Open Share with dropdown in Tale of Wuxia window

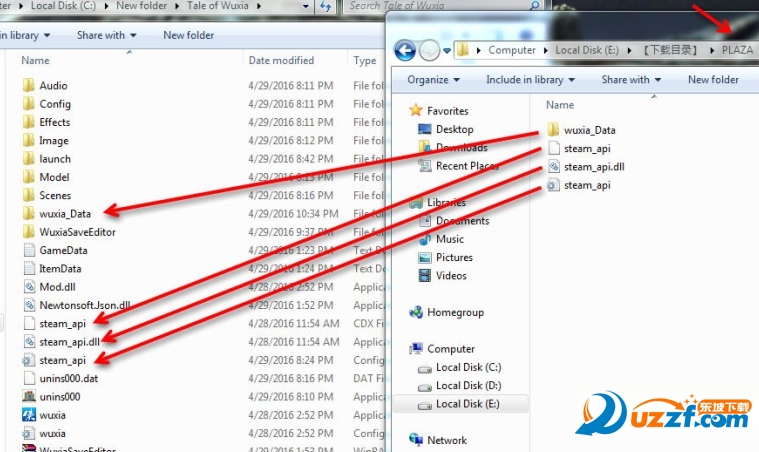coord(106,35)
